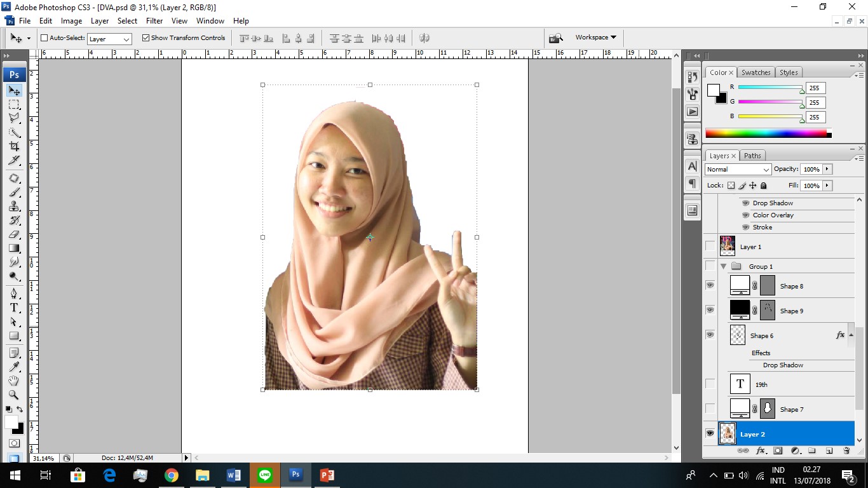This screenshot has height=488, width=868.
Task: Select the Slice tool
Action: tap(14, 160)
